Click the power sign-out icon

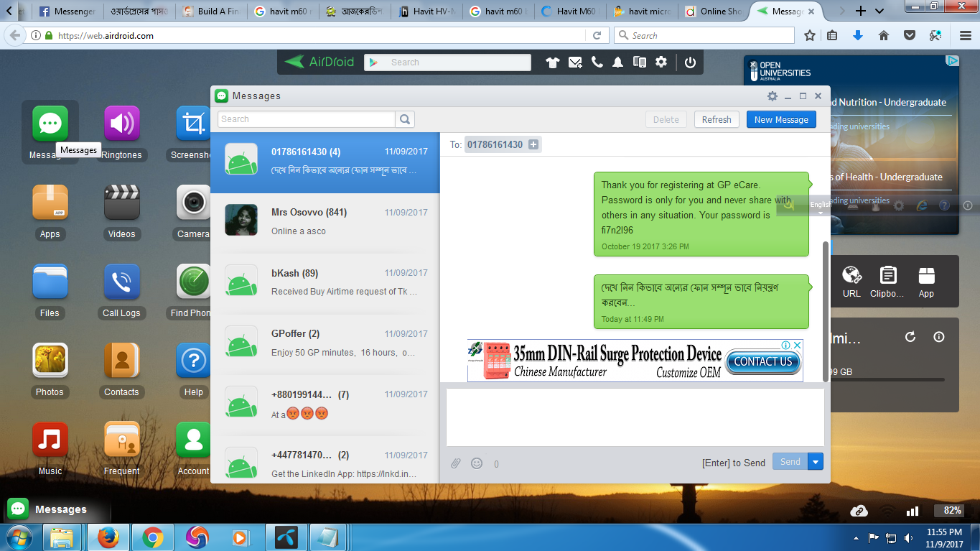click(x=690, y=62)
